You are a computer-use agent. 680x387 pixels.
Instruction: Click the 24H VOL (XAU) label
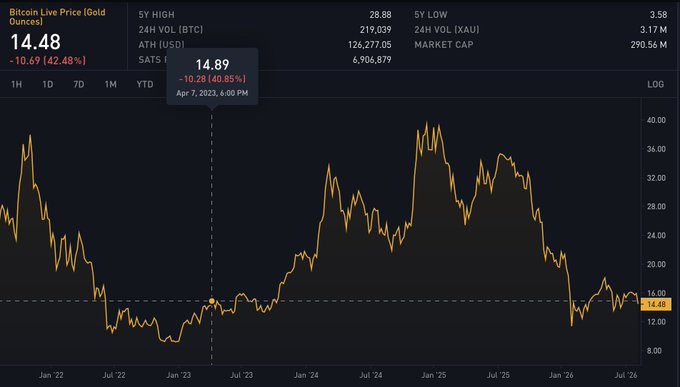[447, 30]
